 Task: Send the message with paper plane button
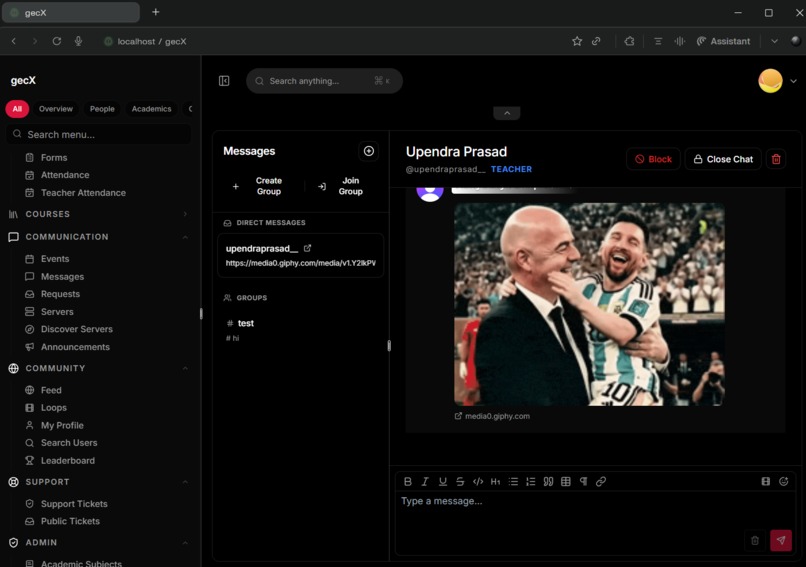pos(781,540)
